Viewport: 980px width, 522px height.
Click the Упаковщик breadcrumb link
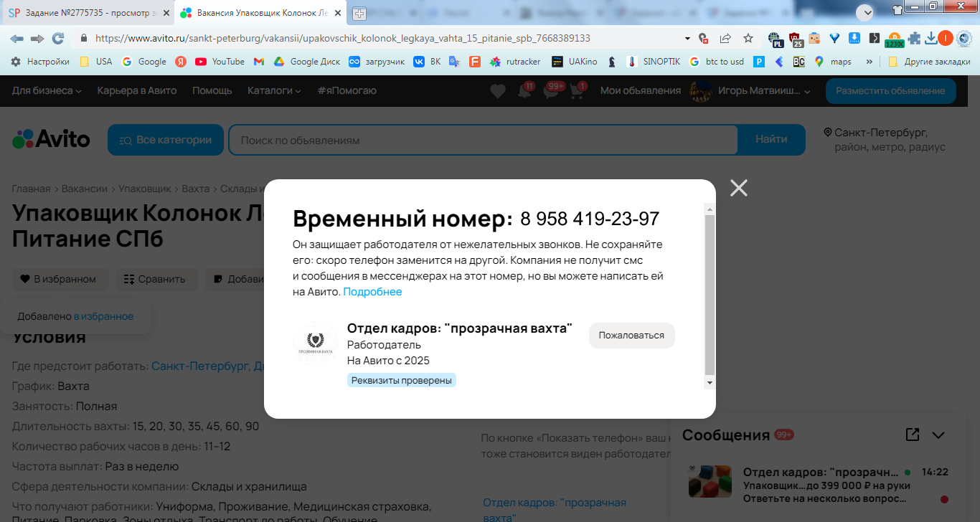click(x=145, y=189)
